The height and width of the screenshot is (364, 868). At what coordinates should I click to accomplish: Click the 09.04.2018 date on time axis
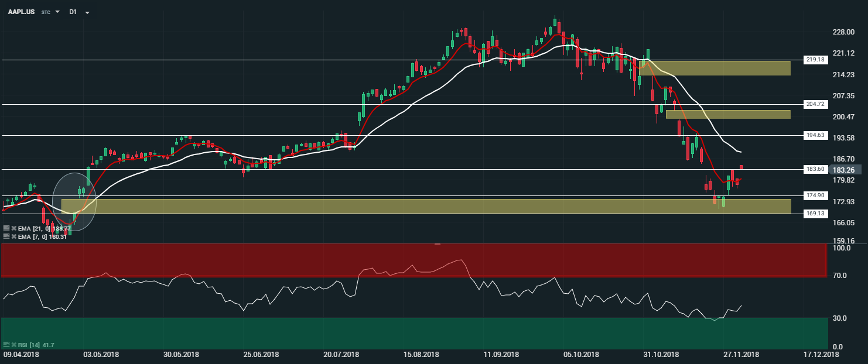coord(20,355)
